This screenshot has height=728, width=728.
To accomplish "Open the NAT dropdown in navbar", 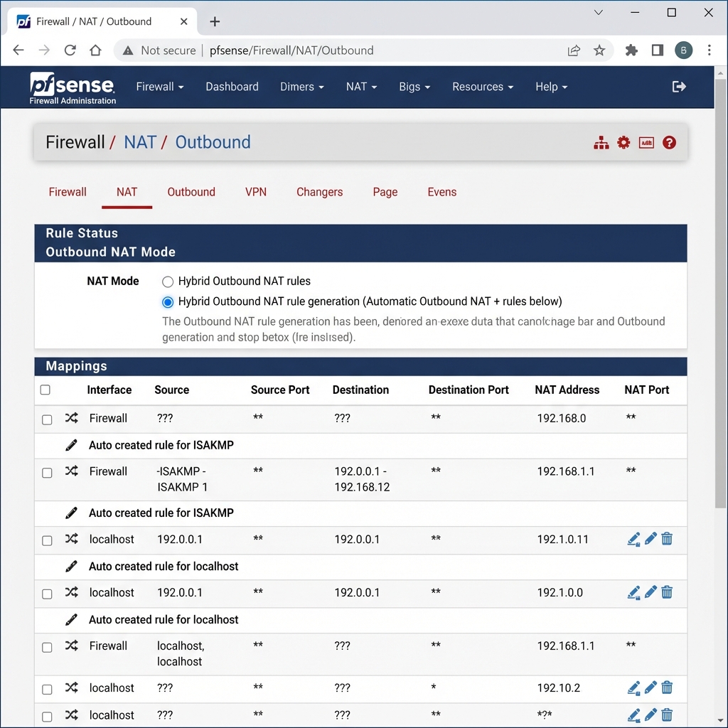I will coord(361,87).
